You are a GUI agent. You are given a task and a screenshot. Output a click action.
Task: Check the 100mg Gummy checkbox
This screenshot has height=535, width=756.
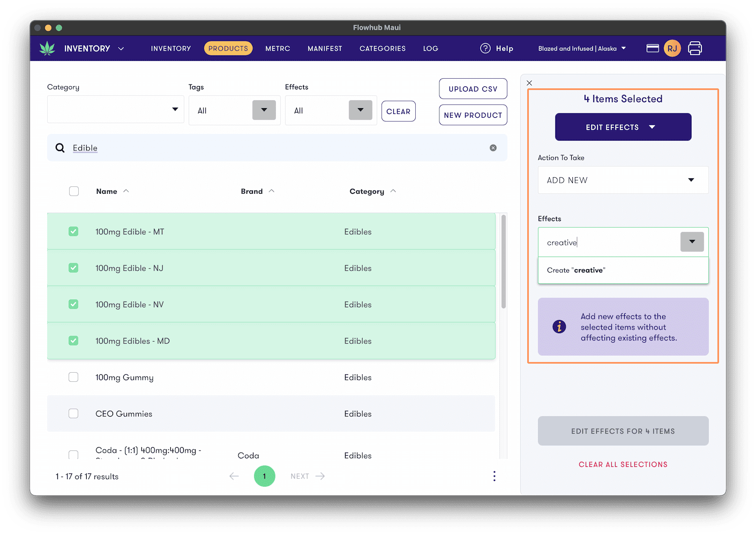point(73,377)
